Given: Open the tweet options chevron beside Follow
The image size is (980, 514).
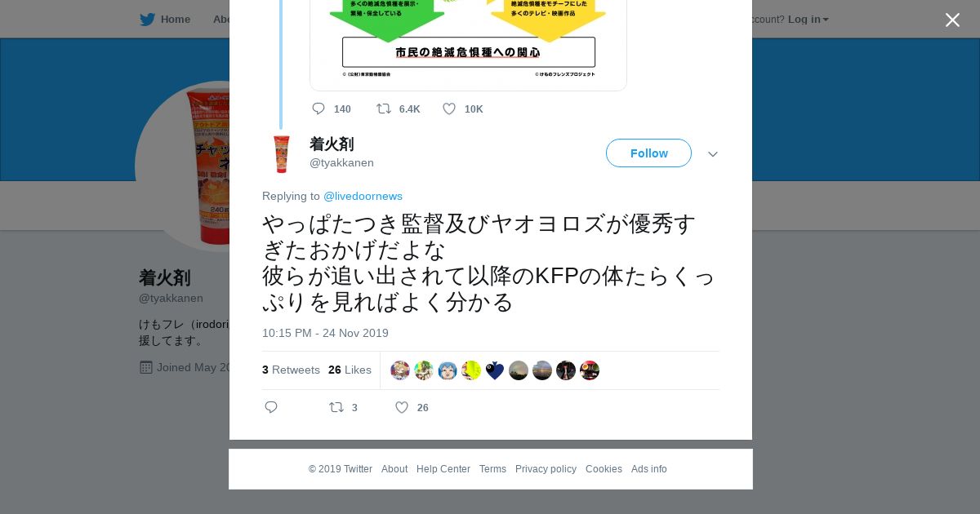Looking at the screenshot, I should 713,154.
